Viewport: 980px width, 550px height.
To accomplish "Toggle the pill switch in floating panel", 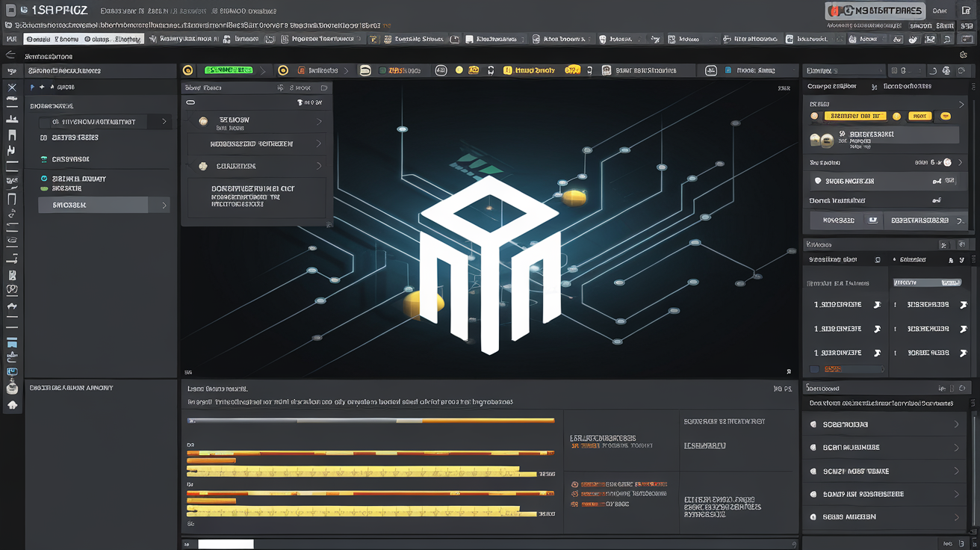I will click(x=190, y=102).
